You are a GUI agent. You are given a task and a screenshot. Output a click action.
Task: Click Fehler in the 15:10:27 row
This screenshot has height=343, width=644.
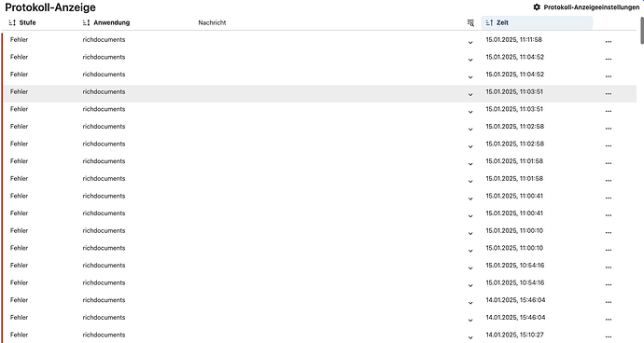pos(19,335)
